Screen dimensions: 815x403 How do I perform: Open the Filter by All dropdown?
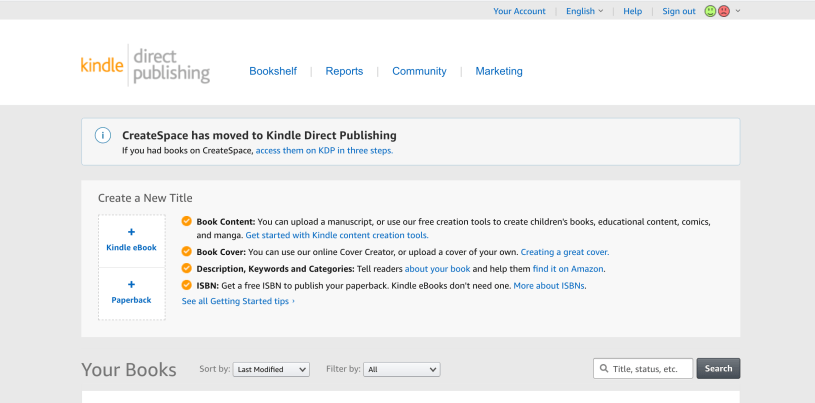click(x=401, y=369)
